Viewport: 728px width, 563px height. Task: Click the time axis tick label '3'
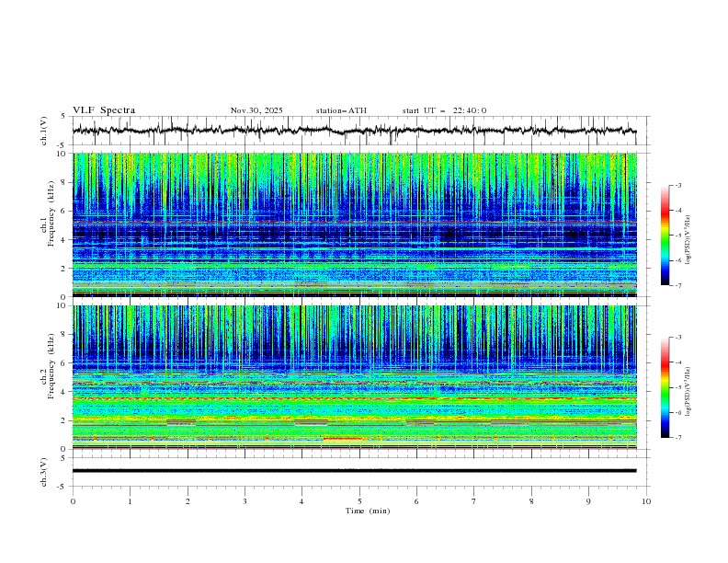click(x=245, y=501)
